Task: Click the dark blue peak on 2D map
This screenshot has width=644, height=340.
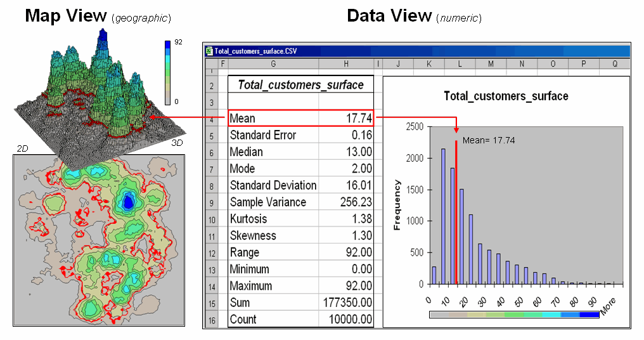Action: pyautogui.click(x=128, y=202)
